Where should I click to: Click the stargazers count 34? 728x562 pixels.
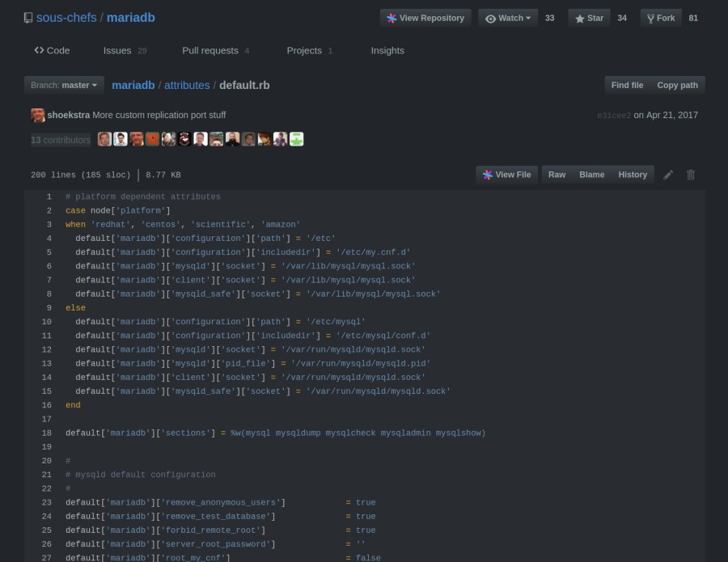click(x=622, y=18)
